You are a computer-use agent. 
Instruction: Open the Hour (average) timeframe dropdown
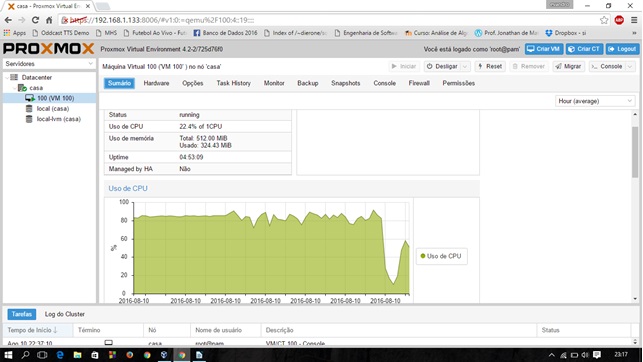click(595, 101)
